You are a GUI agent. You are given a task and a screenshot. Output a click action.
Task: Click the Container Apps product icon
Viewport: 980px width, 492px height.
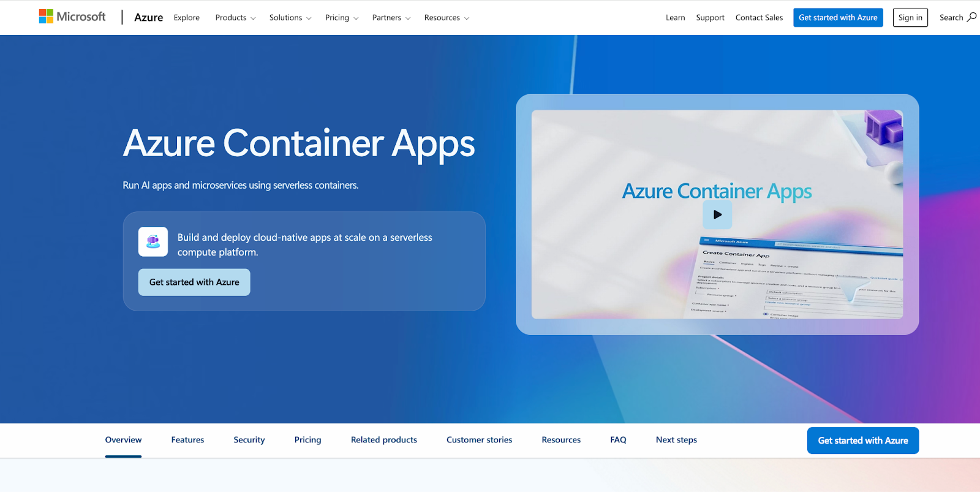[153, 242]
